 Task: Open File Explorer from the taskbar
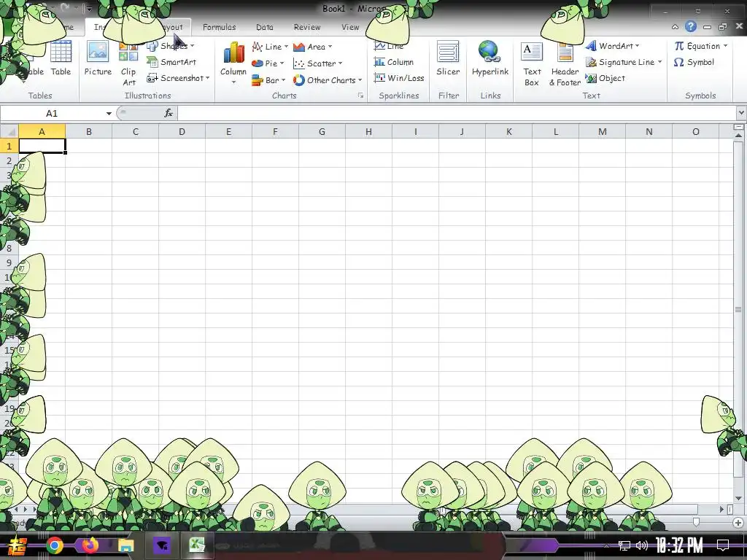click(126, 545)
